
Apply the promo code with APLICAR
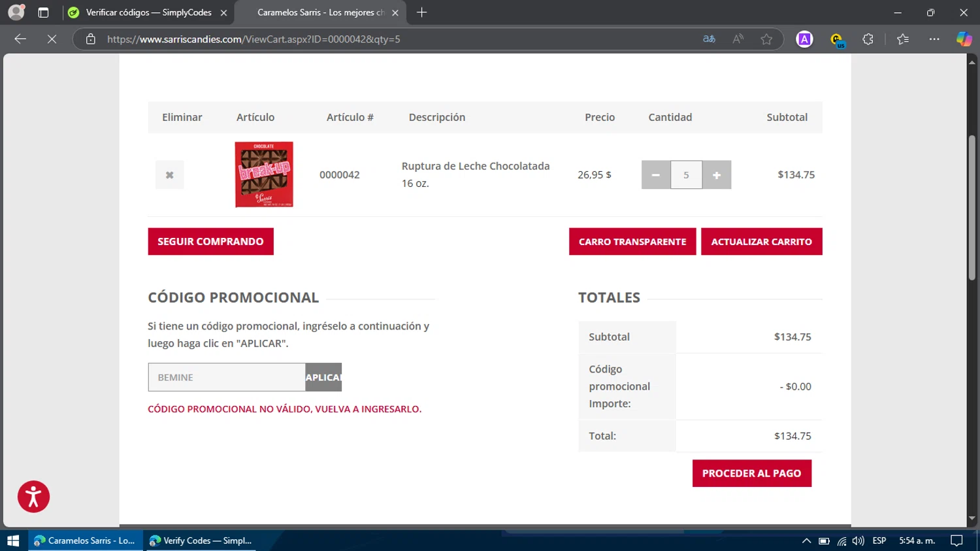[323, 377]
